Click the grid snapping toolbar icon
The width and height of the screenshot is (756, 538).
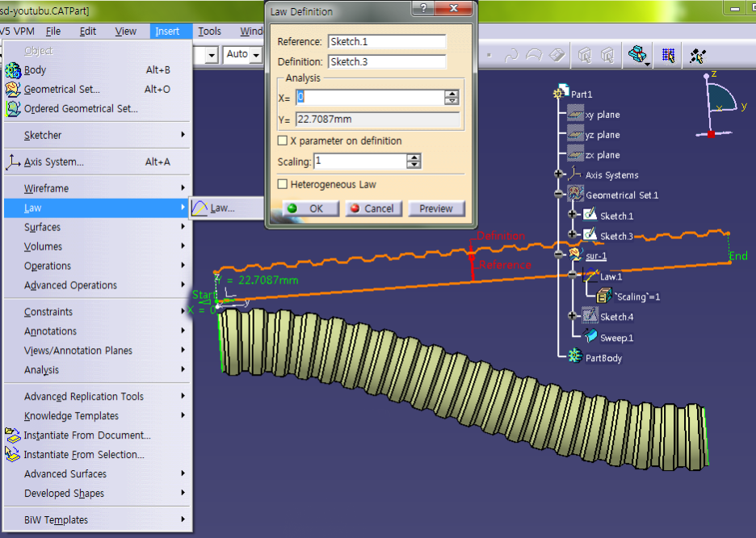click(667, 56)
